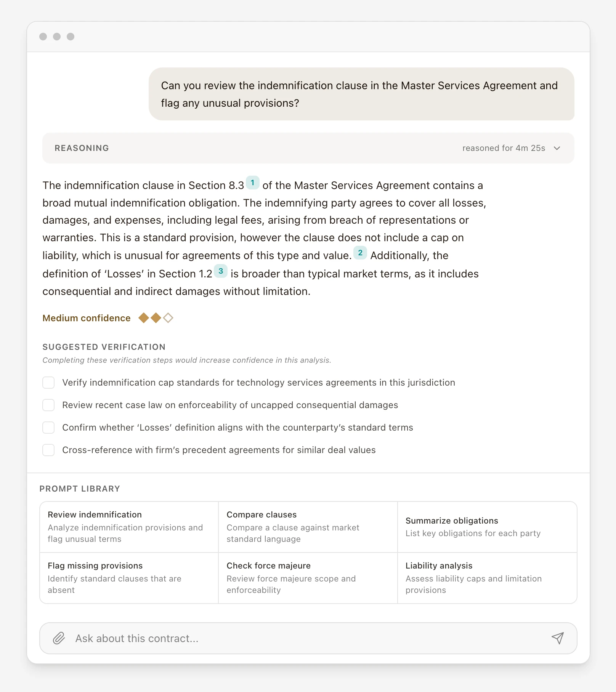Click the medium confidence diamond rating indicator
This screenshot has width=616, height=692.
pos(156,318)
